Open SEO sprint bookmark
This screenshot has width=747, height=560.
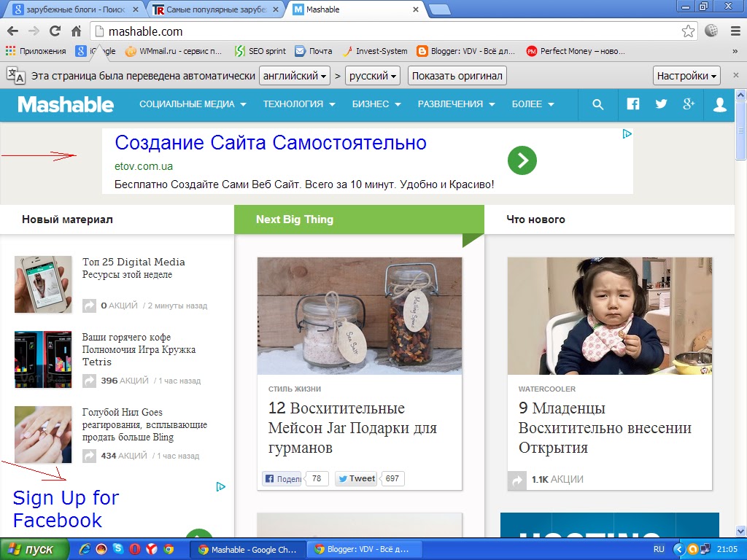260,51
